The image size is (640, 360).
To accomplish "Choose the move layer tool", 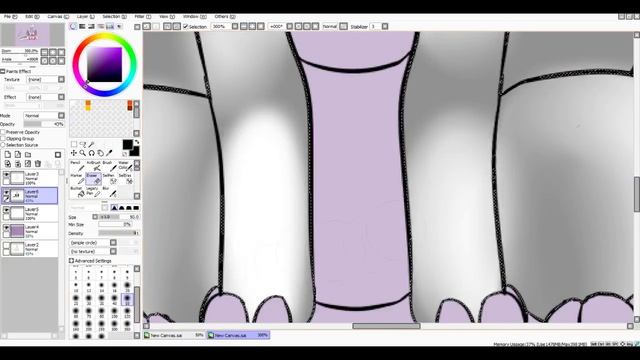I will click(x=73, y=153).
